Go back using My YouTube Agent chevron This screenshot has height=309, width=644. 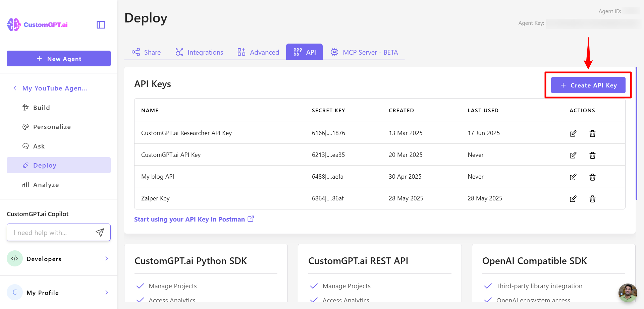(15, 88)
